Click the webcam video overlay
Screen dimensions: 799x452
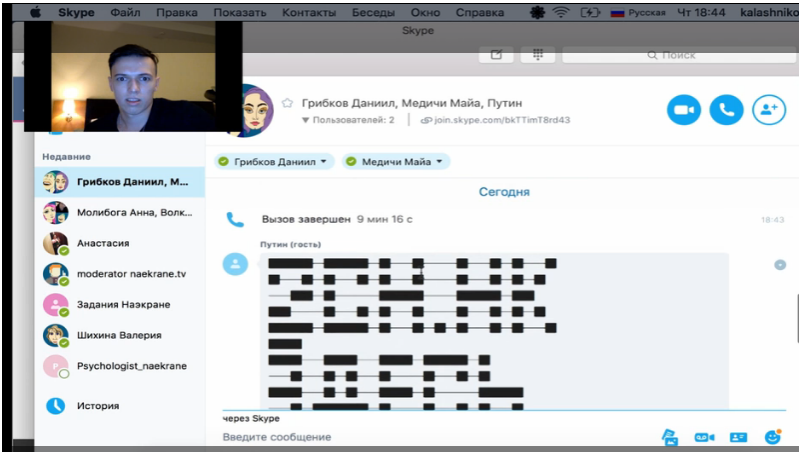point(133,76)
